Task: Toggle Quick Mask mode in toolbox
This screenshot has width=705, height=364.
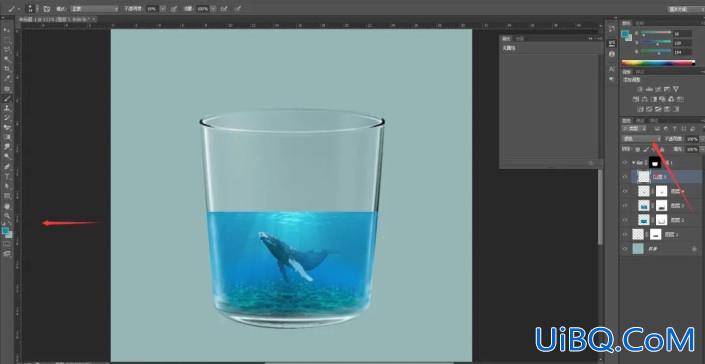Action: tap(7, 244)
